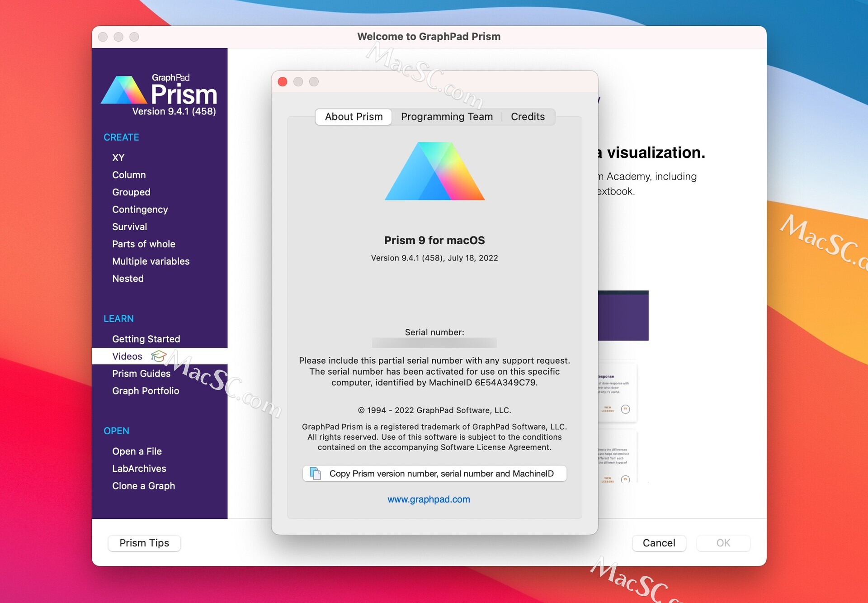This screenshot has height=603, width=868.
Task: Open the www.graphpad.com link
Action: click(x=429, y=499)
